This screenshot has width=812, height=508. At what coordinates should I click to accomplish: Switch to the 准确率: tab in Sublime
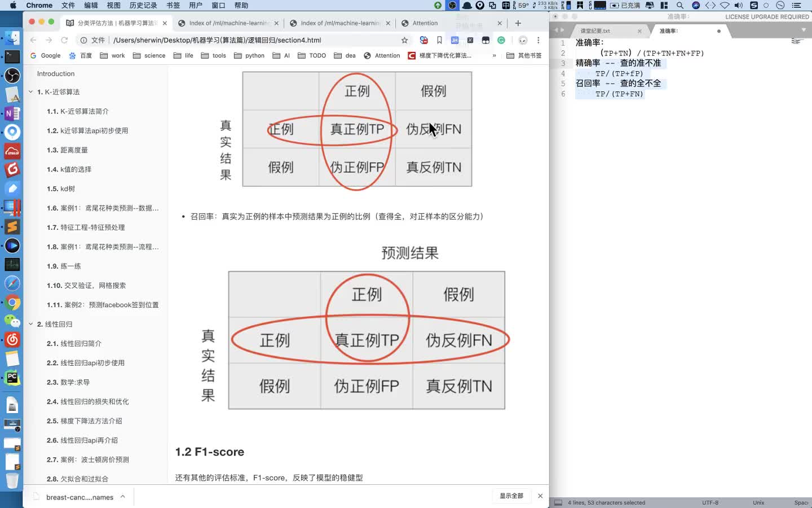point(669,30)
